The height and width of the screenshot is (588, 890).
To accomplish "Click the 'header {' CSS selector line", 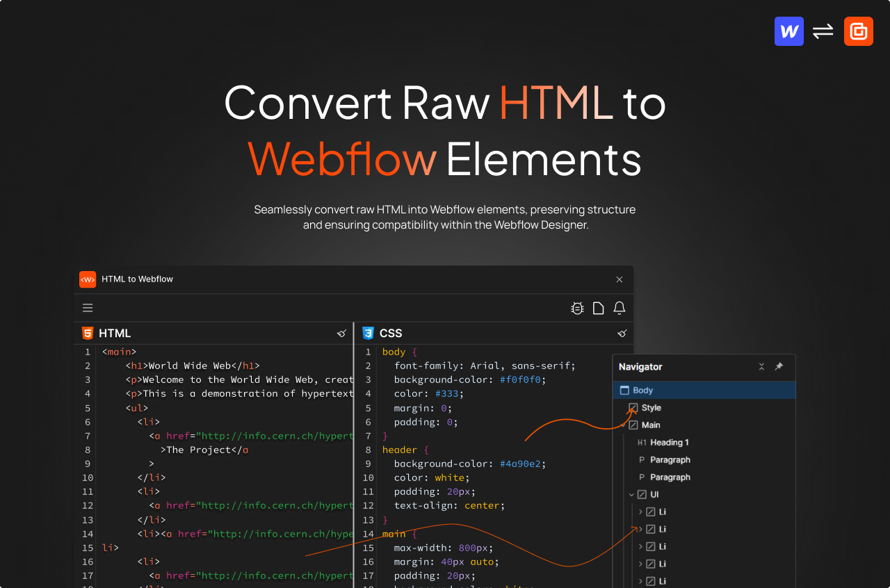I will click(x=405, y=450).
